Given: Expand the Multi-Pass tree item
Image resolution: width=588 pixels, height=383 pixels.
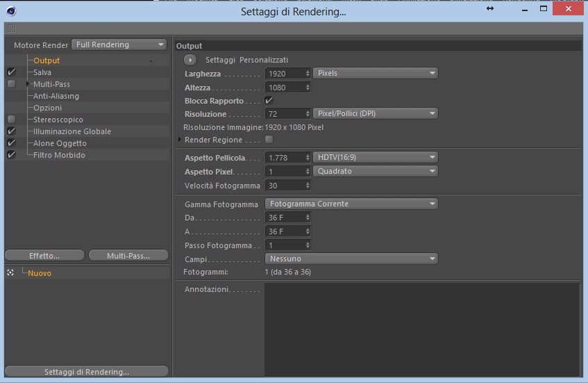Looking at the screenshot, I should 28,83.
